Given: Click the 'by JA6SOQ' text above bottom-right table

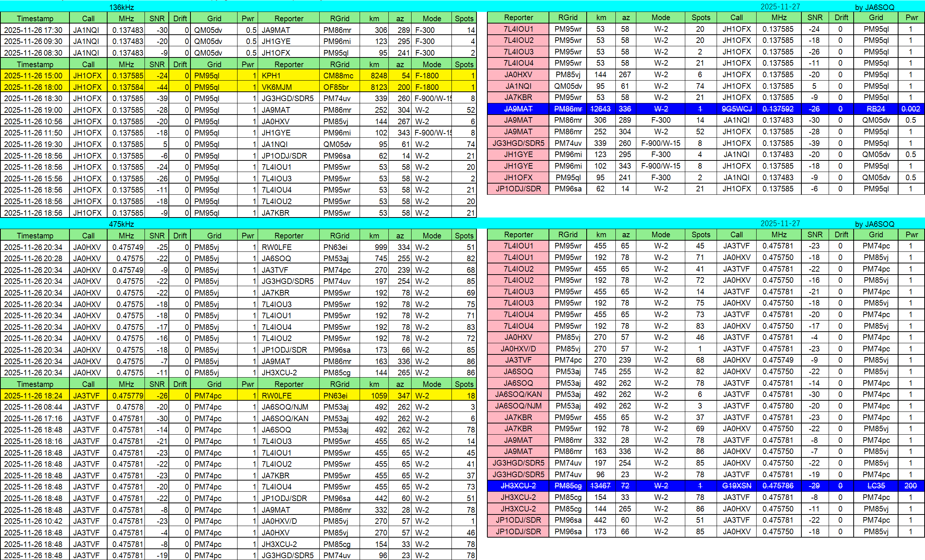Looking at the screenshot, I should click(874, 224).
